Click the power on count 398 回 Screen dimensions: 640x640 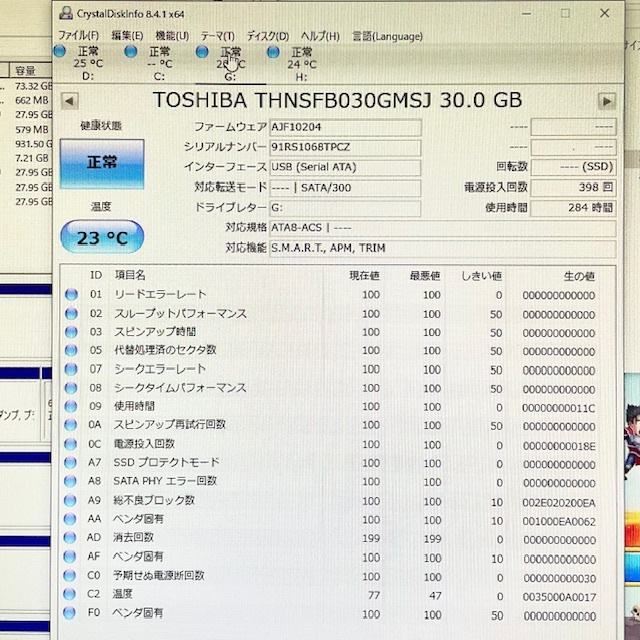[x=573, y=188]
